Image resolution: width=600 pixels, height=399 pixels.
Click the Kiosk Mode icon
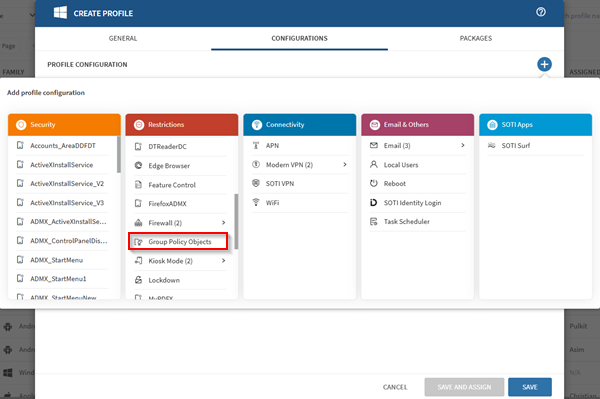(138, 261)
